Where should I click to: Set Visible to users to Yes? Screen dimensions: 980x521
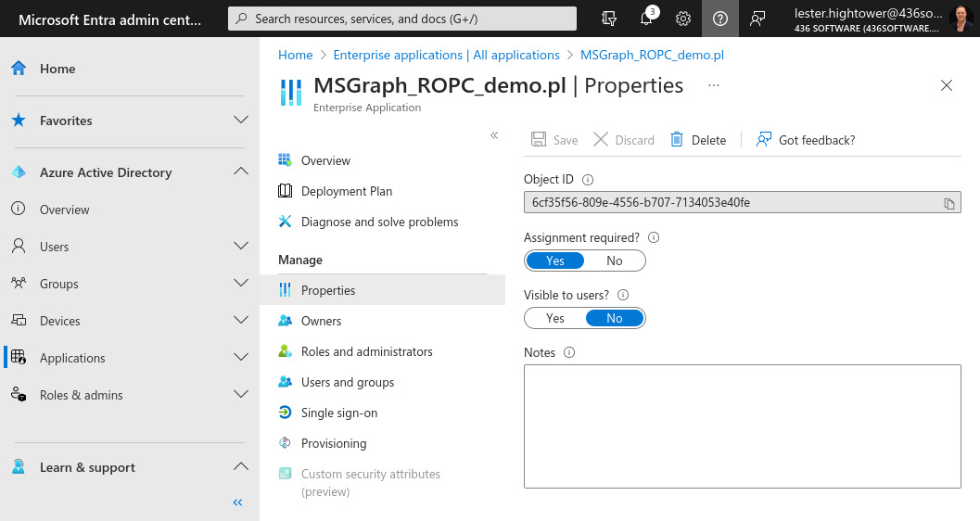coord(555,318)
